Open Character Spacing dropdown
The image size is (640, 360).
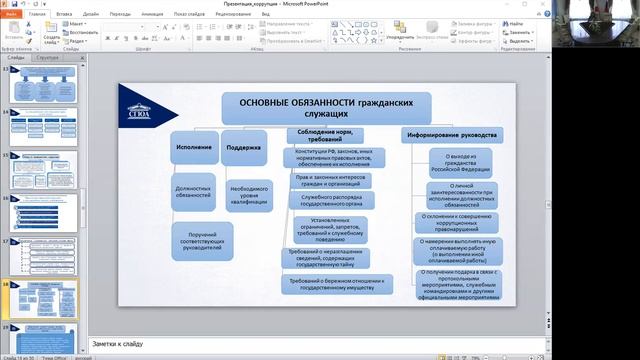click(155, 38)
